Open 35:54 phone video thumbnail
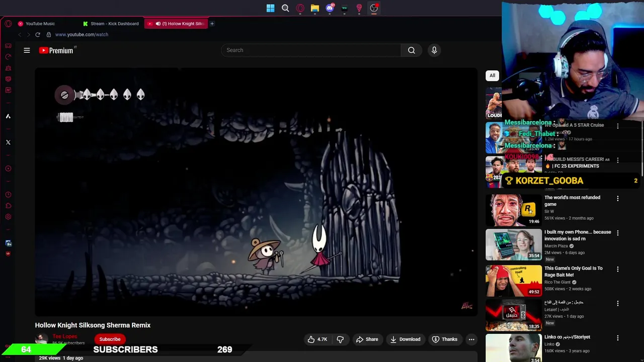This screenshot has height=362, width=644. [x=514, y=245]
